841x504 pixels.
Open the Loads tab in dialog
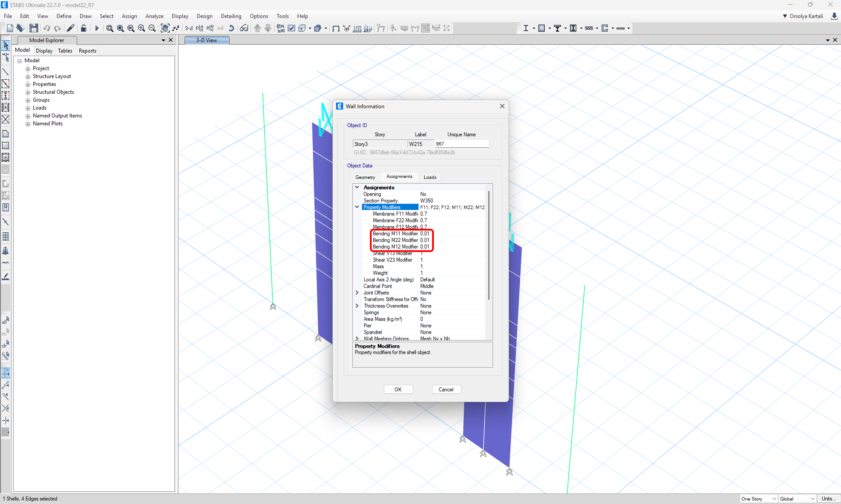coord(430,177)
